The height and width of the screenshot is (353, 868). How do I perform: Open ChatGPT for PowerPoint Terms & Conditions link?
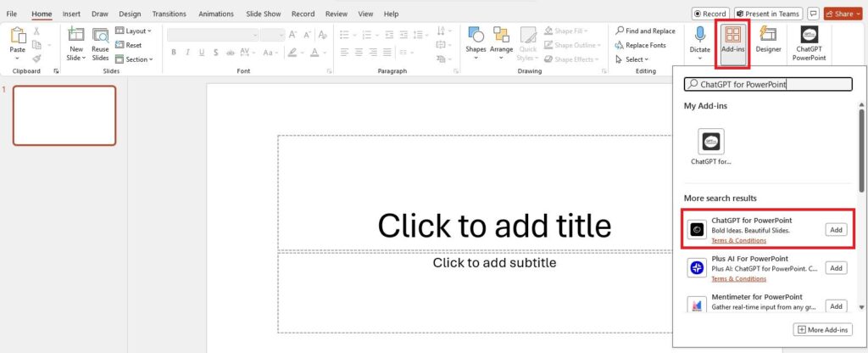coord(738,240)
